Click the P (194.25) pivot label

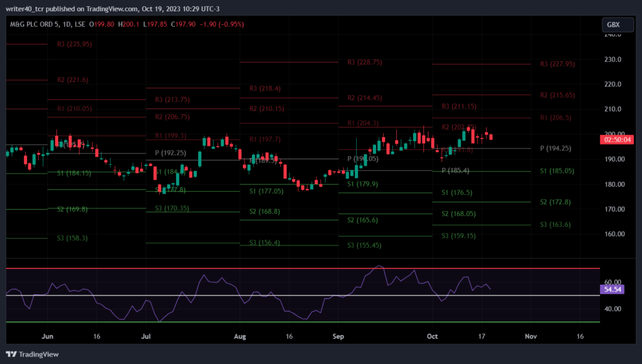click(x=555, y=148)
